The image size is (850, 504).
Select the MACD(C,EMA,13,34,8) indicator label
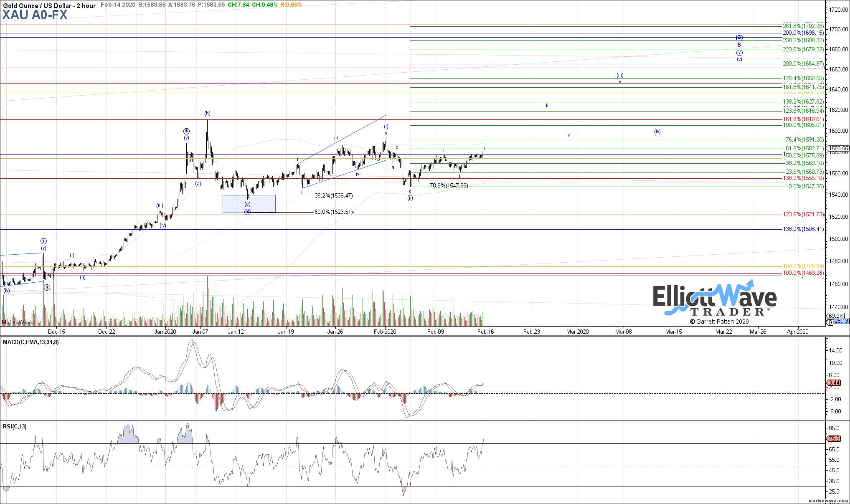click(31, 342)
